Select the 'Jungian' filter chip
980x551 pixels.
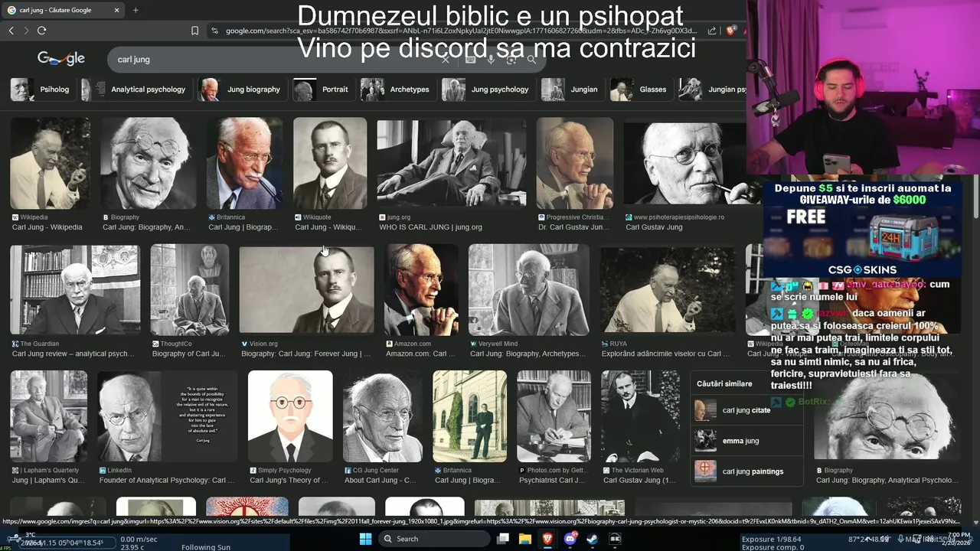(571, 90)
